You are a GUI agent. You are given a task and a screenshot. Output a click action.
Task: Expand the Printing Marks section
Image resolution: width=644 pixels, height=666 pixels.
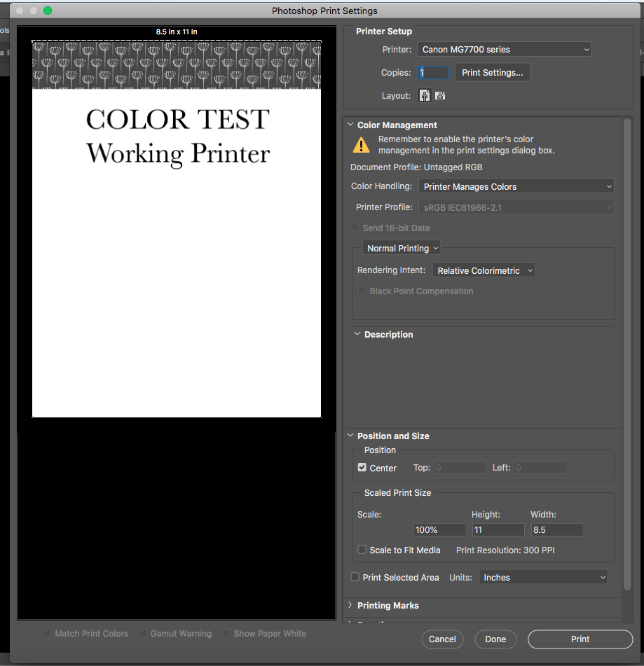point(350,605)
